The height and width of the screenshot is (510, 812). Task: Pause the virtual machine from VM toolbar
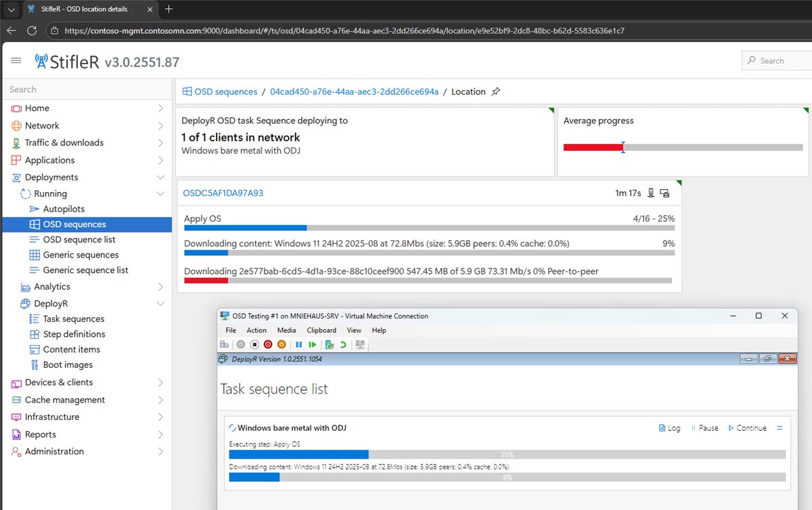tap(298, 344)
